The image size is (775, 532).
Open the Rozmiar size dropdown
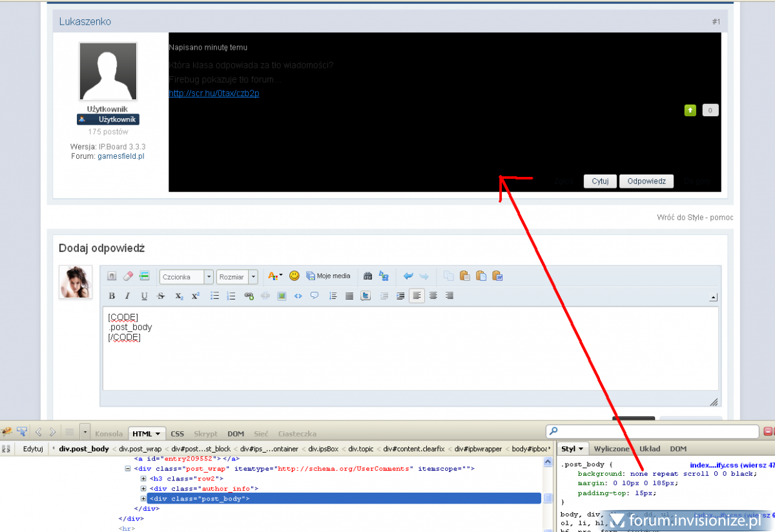(x=236, y=276)
